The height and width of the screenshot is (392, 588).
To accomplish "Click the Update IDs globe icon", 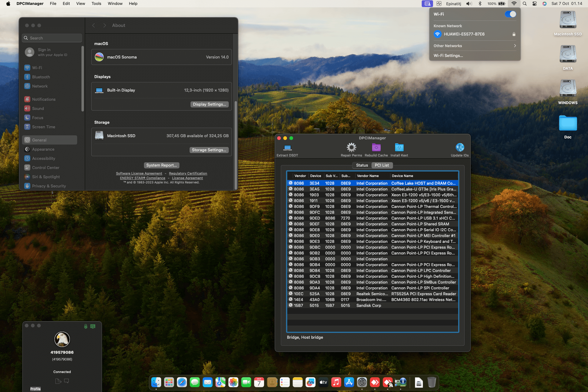I will pos(460,148).
